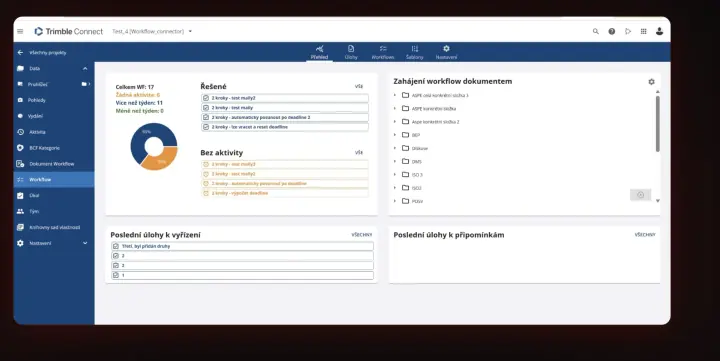The width and height of the screenshot is (720, 361).
Task: Open settings gear of Zahájení workflow dokumentem
Action: [651, 82]
